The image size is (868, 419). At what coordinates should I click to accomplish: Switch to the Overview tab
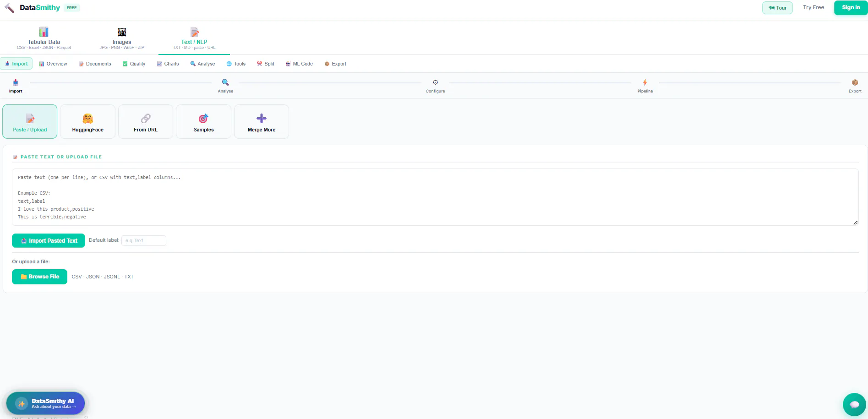tap(53, 64)
